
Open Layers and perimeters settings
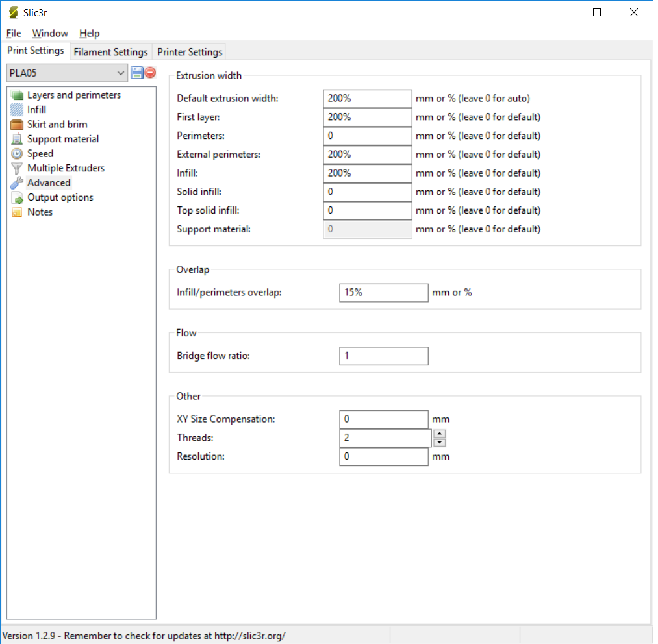[x=73, y=95]
